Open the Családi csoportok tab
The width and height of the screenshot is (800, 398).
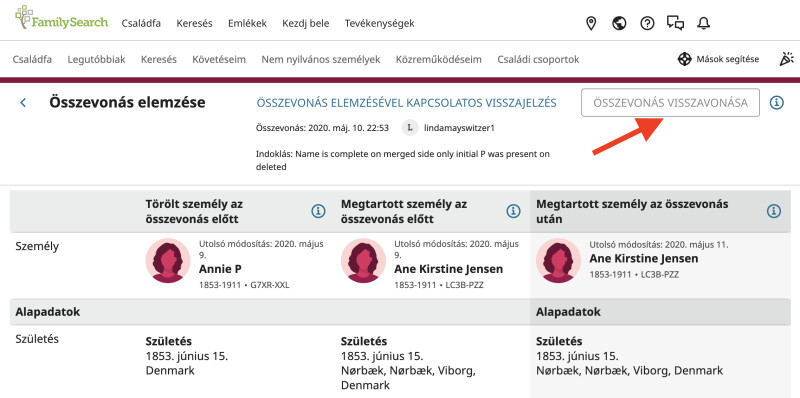coord(538,59)
